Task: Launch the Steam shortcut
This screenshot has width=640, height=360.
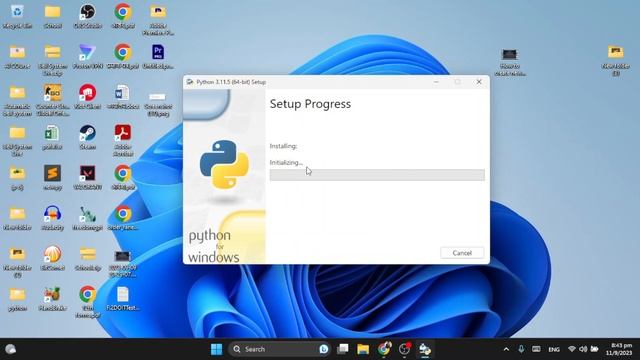Action: coord(88,138)
